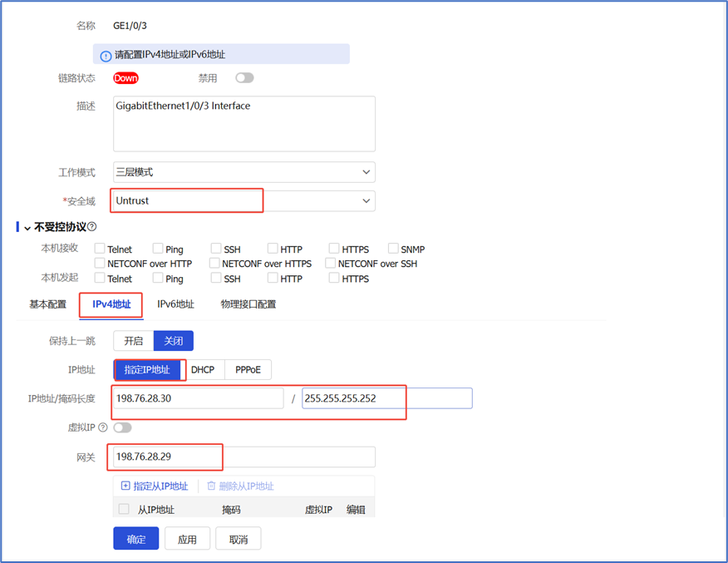Click the plus icon for 指定从IP地址
Viewport: 728px width, 563px height.
[x=125, y=486]
